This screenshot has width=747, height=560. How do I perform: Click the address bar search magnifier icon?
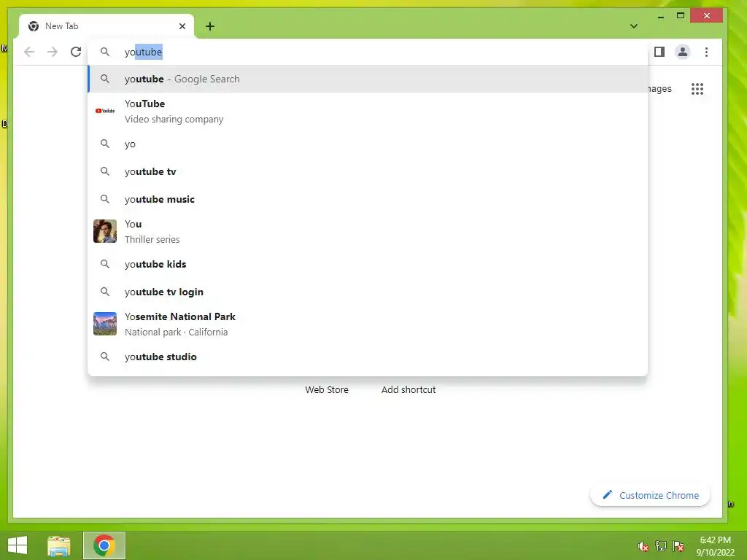pos(105,52)
